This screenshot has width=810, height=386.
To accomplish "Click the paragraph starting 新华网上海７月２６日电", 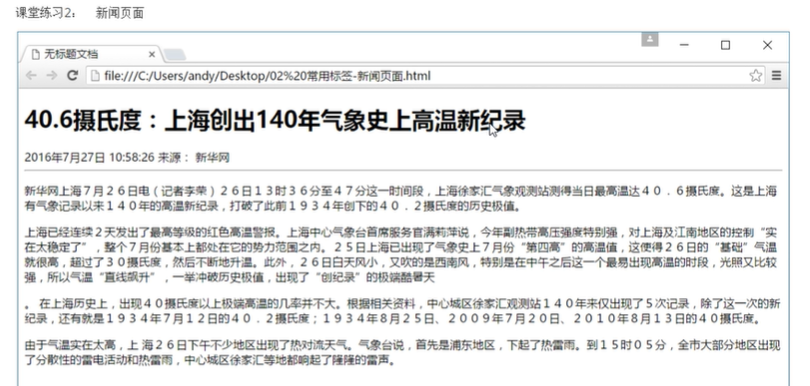I will (x=401, y=199).
